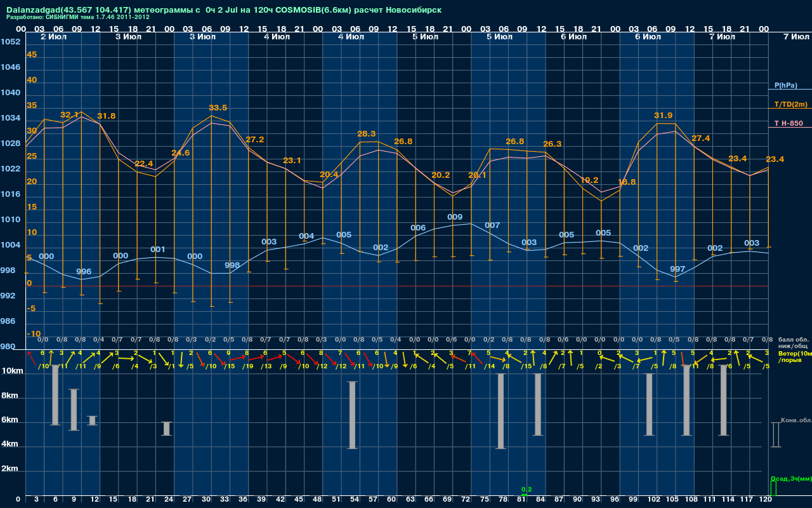Viewport: 812px width, 508px height.
Task: Click the 27.2 temperature label
Action: click(255, 139)
